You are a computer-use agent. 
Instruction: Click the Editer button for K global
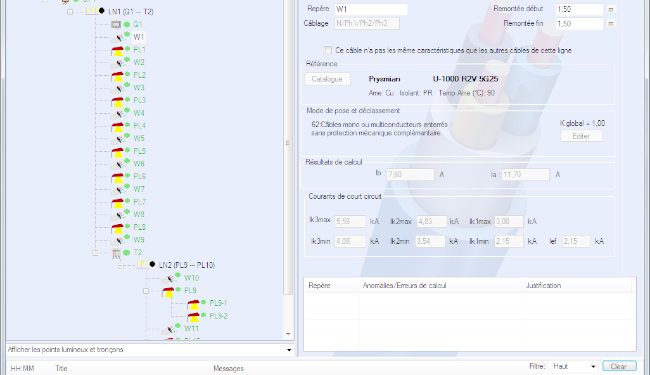pyautogui.click(x=581, y=136)
